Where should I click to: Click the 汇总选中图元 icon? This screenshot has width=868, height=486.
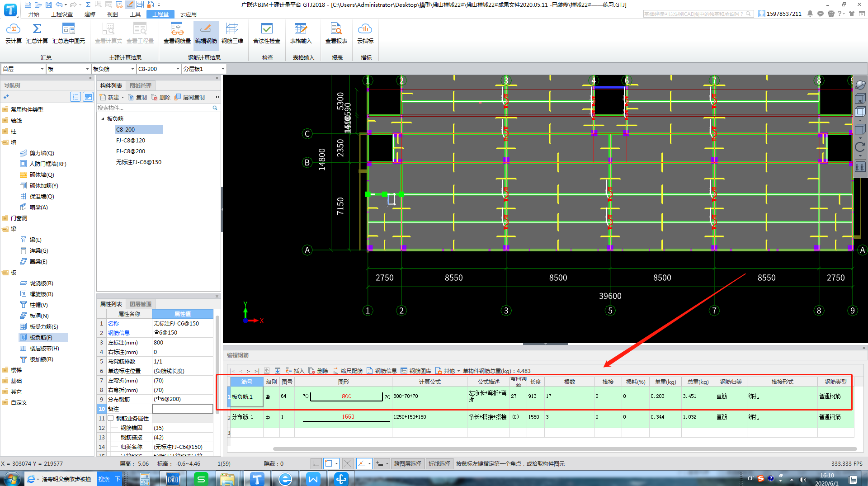69,33
